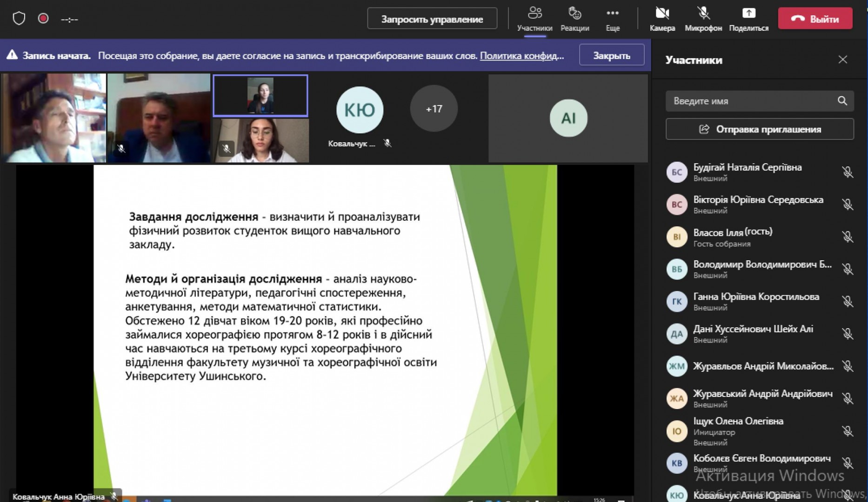The width and height of the screenshot is (868, 502).
Task: Close the Участники side panel
Action: [x=842, y=60]
